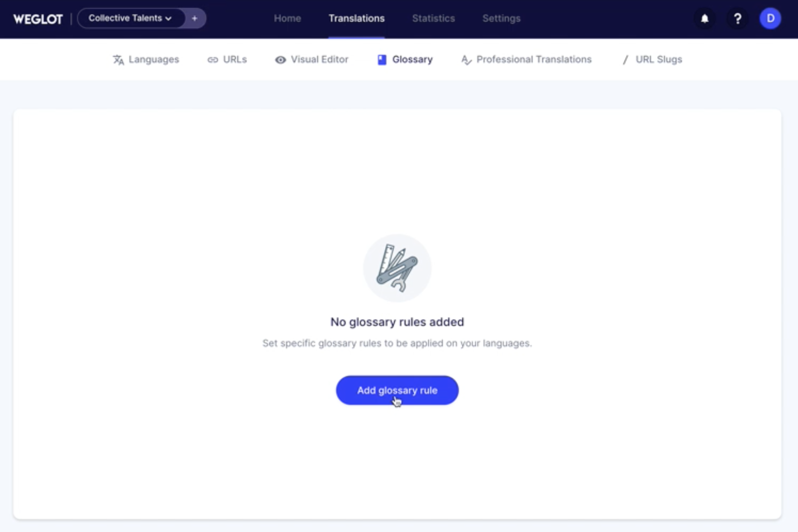Screen dimensions: 798x532
Task: Click the URLs link icon
Action: tap(213, 60)
